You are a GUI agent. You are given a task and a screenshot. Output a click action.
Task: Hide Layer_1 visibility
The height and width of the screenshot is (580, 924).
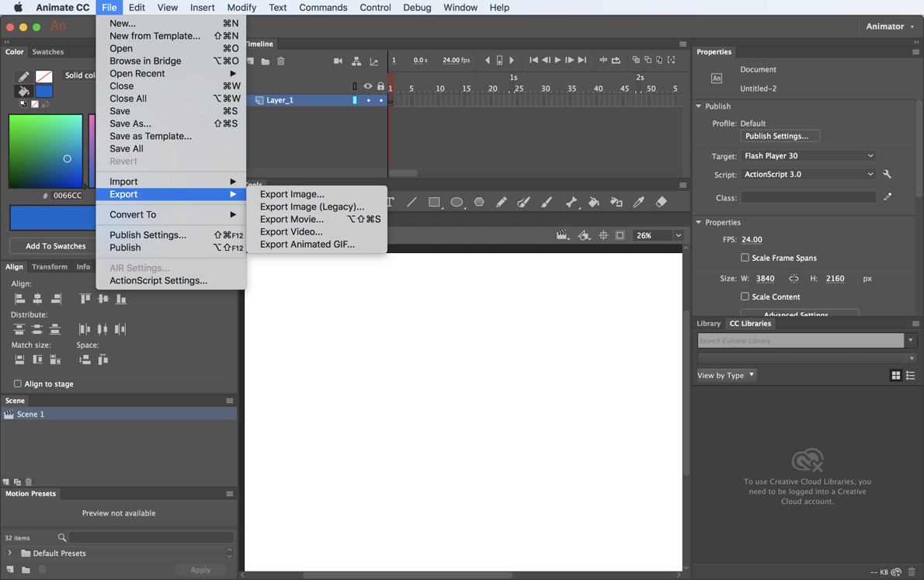point(368,100)
